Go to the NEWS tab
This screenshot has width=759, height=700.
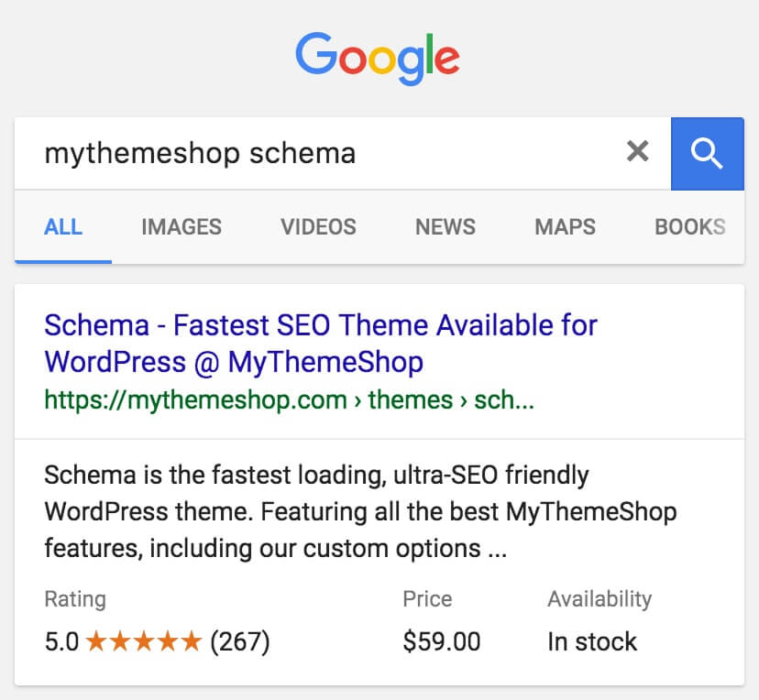pos(445,227)
